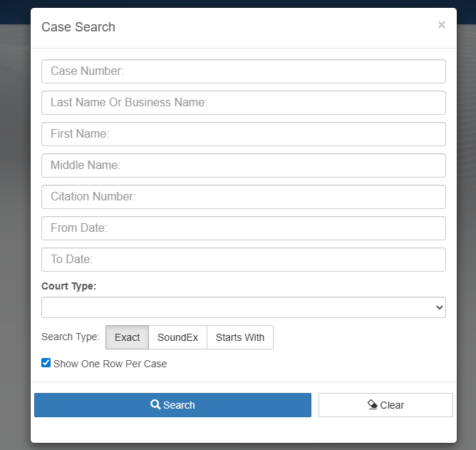Click into the Middle Name field
This screenshot has width=476, height=450.
[x=243, y=165]
